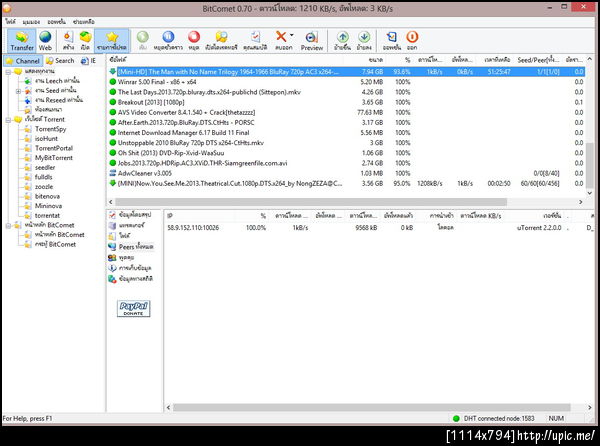Select fulldls in the site tree
The height and width of the screenshot is (446, 600).
point(44,177)
